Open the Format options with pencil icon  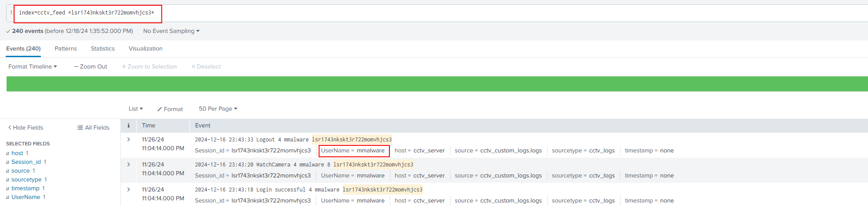[170, 109]
